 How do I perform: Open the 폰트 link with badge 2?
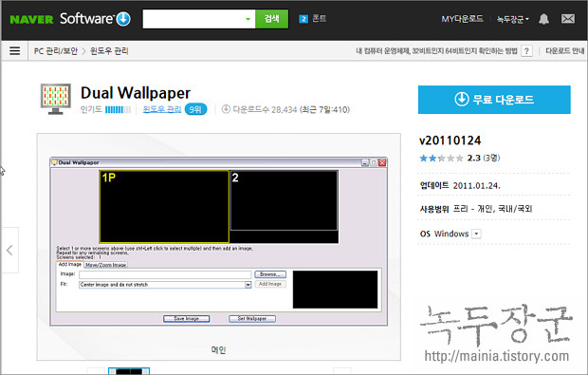[313, 18]
